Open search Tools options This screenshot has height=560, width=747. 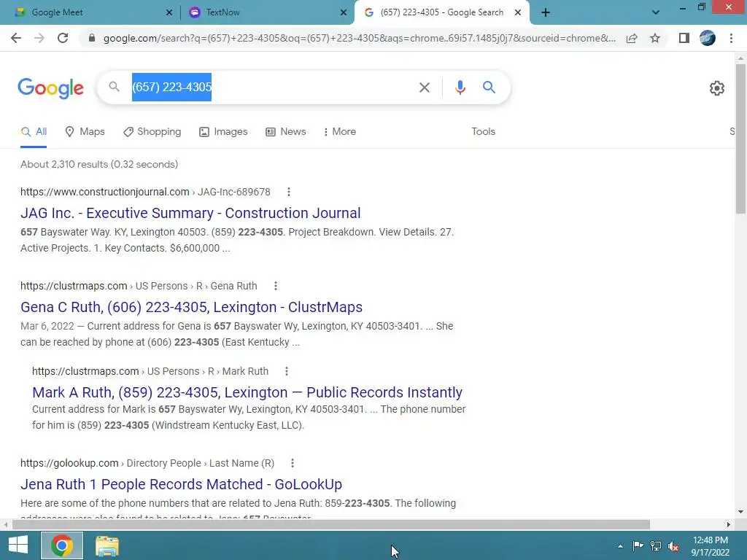tap(483, 131)
